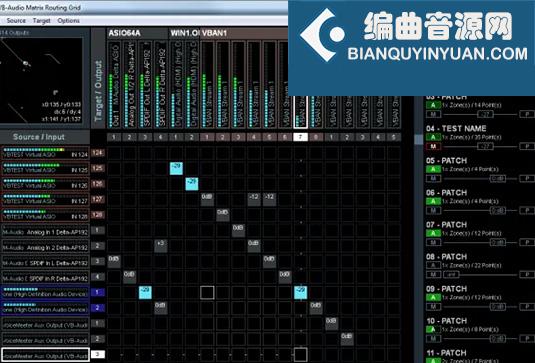Select the 0dB routing point on IN 127 row
This screenshot has height=363, width=535.
(x=207, y=199)
